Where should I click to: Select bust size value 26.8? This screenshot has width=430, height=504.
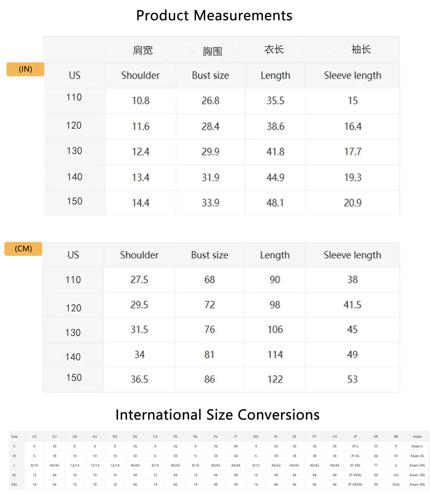pos(211,101)
